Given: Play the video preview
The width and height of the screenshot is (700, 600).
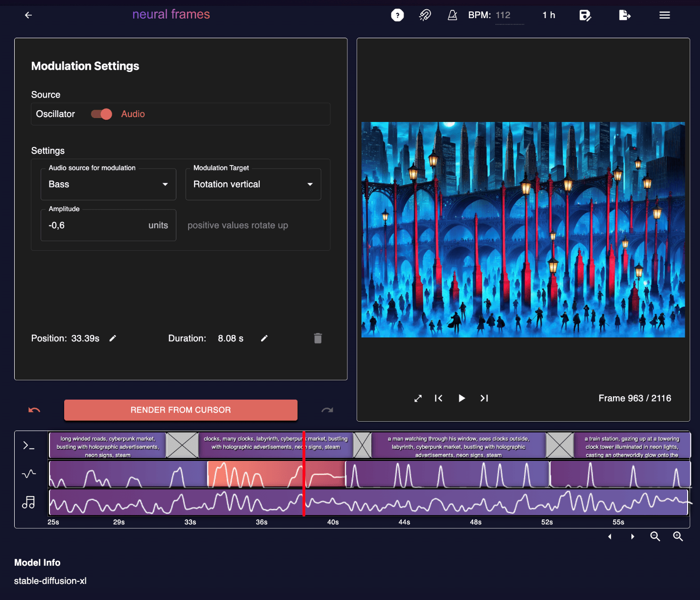Looking at the screenshot, I should pyautogui.click(x=461, y=398).
